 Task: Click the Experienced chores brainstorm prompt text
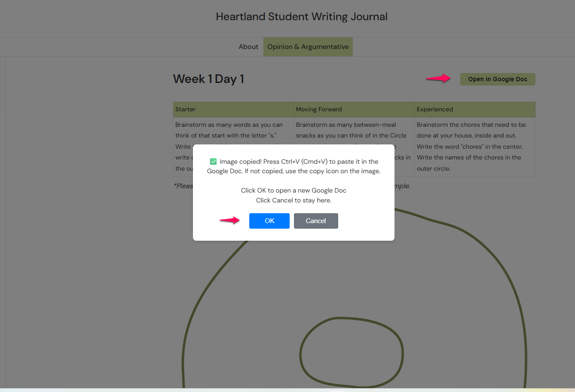471,147
